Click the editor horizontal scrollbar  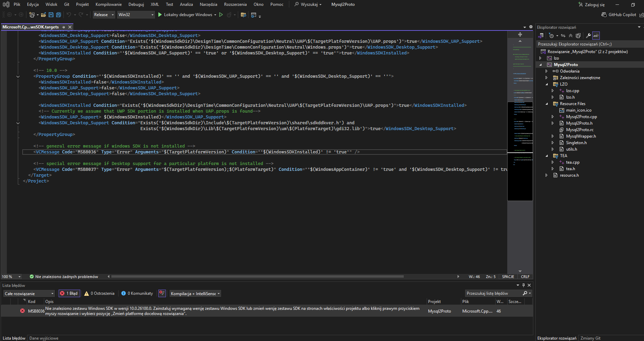tap(257, 277)
